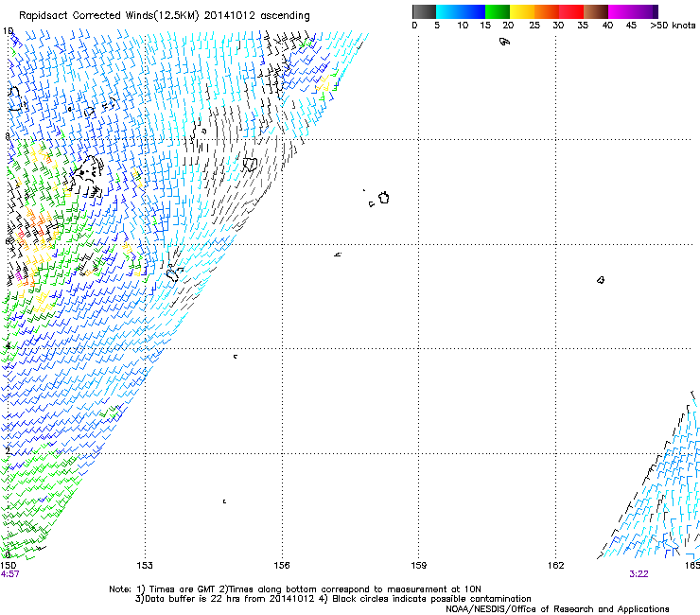700x615 pixels.
Task: Click the yellow 20-25 knots color band
Action: pos(522,11)
